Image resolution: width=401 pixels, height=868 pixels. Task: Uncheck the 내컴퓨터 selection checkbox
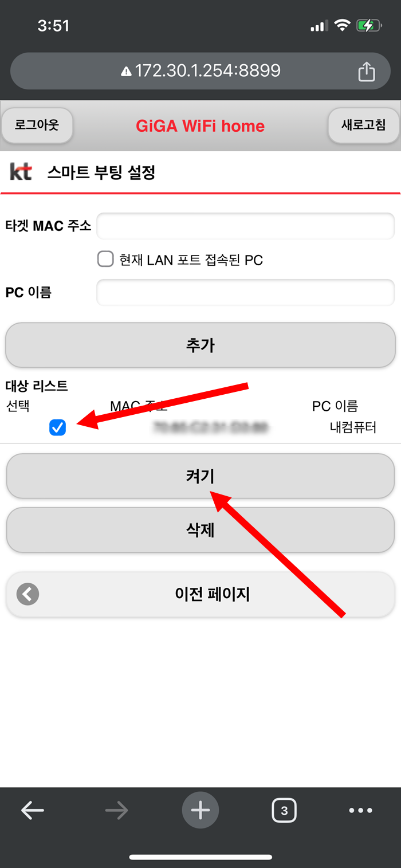coord(57,427)
